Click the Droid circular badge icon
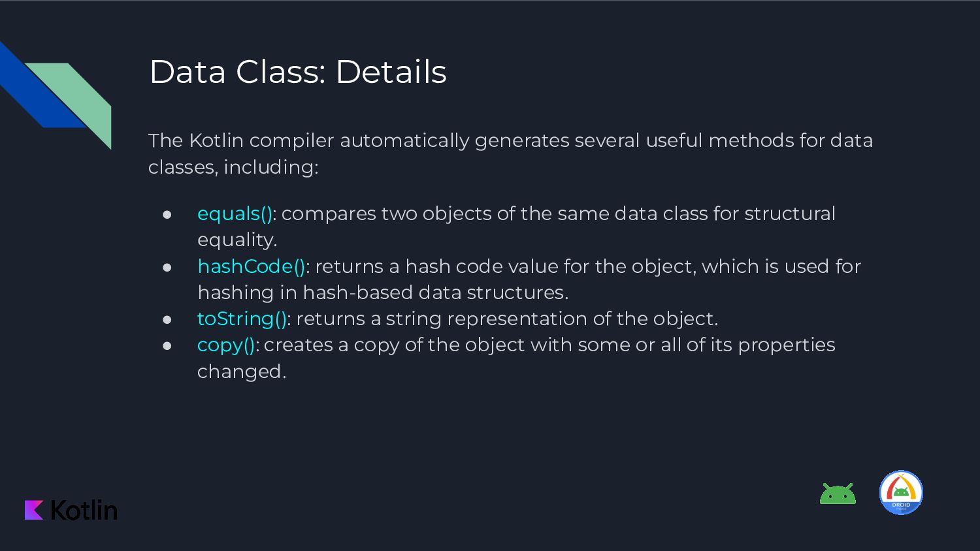 click(901, 492)
